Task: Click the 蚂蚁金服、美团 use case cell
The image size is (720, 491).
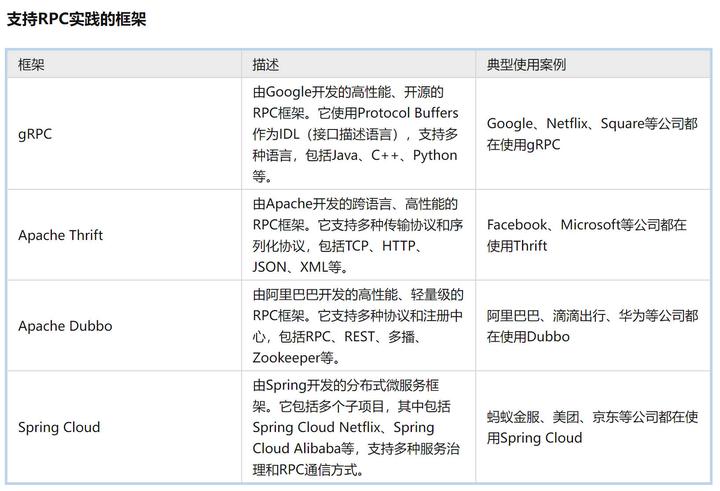Action: click(x=591, y=427)
